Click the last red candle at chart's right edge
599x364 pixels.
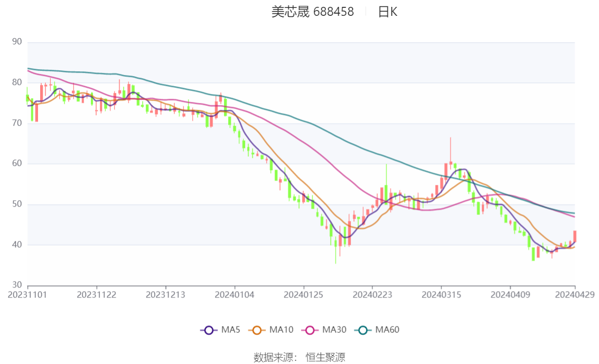coord(575,236)
